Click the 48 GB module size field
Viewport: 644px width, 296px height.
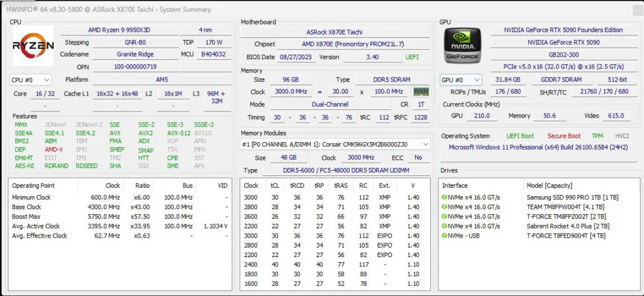pos(287,158)
